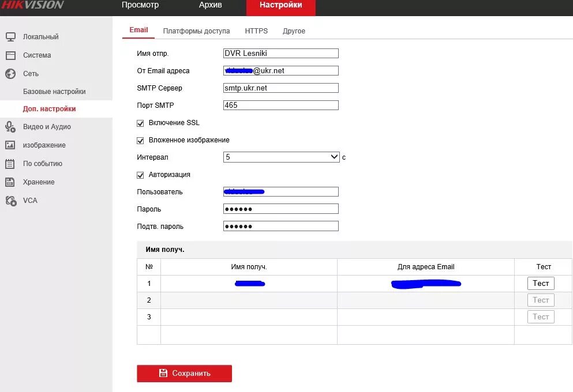
Task: Click the window icon beside Система
Action: click(x=10, y=55)
